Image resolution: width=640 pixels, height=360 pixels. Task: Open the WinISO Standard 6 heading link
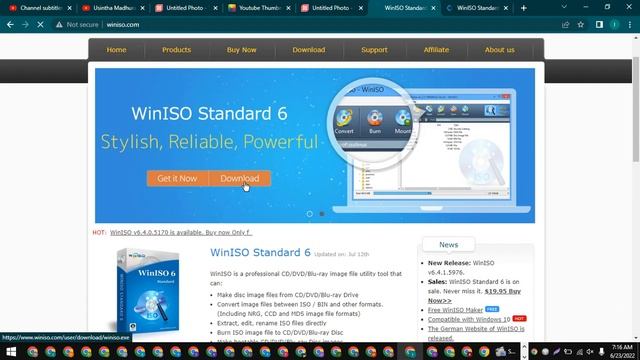(x=260, y=253)
